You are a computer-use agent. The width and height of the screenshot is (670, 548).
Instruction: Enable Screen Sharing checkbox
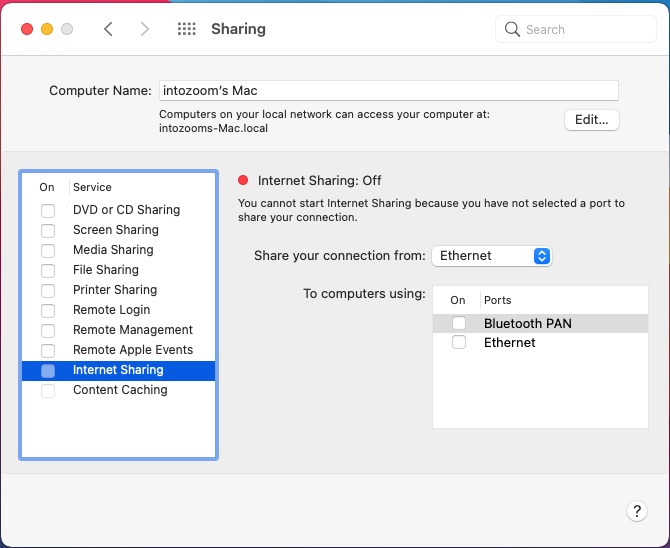[48, 230]
